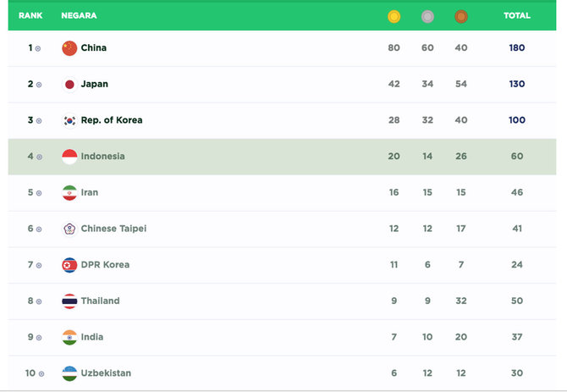Open the India country link

click(x=92, y=337)
